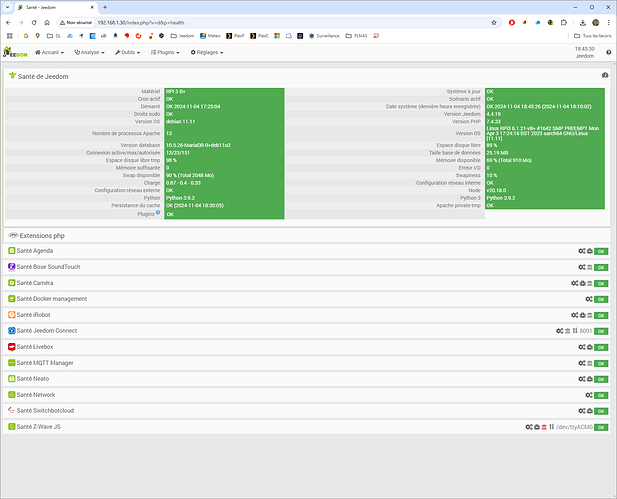This screenshot has width=617, height=499.
Task: Open the Santé MQTT Manager link
Action: click(45, 363)
